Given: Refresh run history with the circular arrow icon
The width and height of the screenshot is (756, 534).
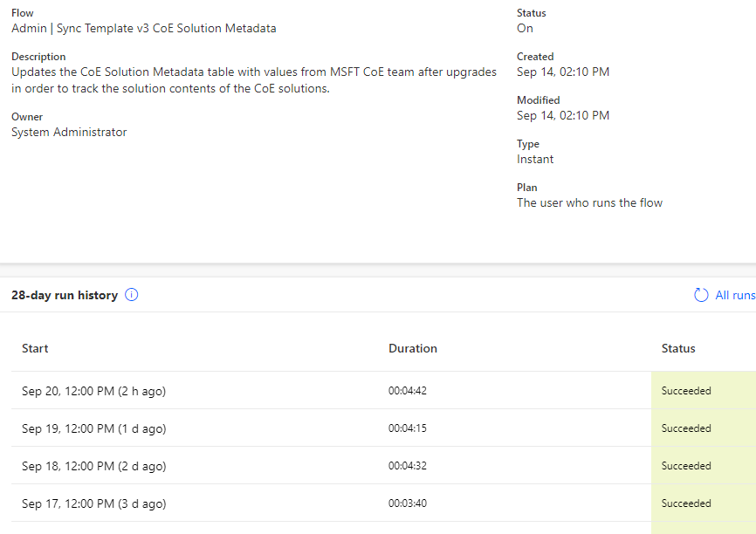Looking at the screenshot, I should [701, 295].
